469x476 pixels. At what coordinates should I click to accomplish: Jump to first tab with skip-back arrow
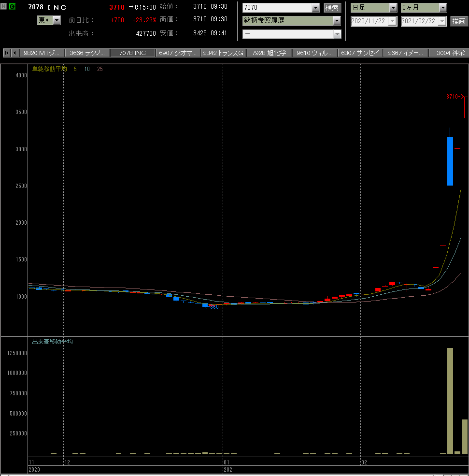(7, 53)
